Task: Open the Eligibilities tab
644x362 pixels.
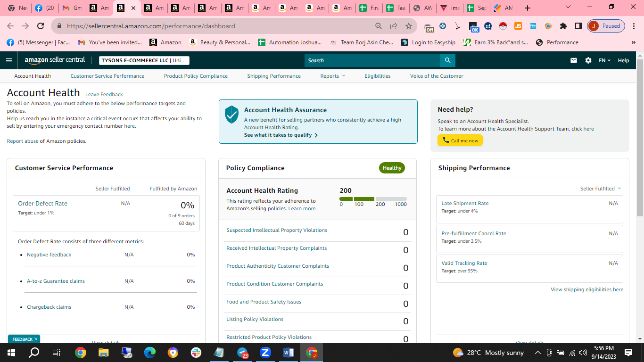Action: pos(378,76)
